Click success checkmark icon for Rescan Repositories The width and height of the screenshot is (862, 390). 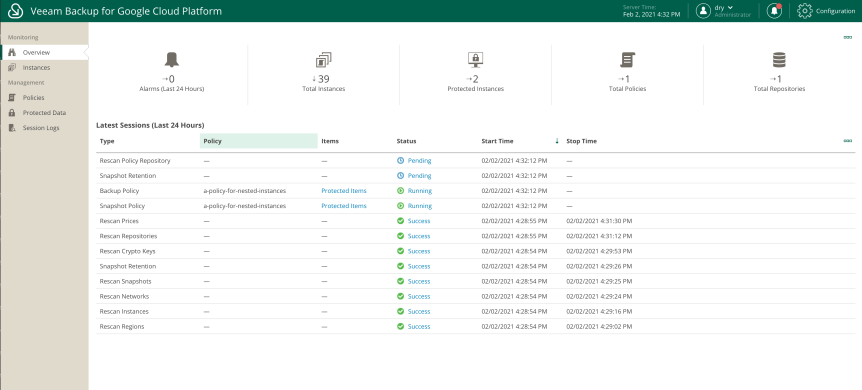tap(400, 236)
